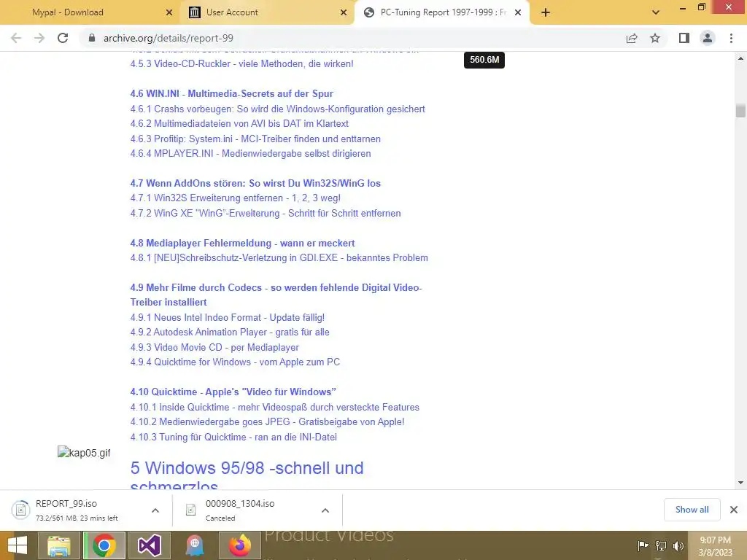Screen dimensions: 747x560
Task: Open link 4.10.2 Medienwiedergabe goes JPEG
Action: tap(267, 422)
